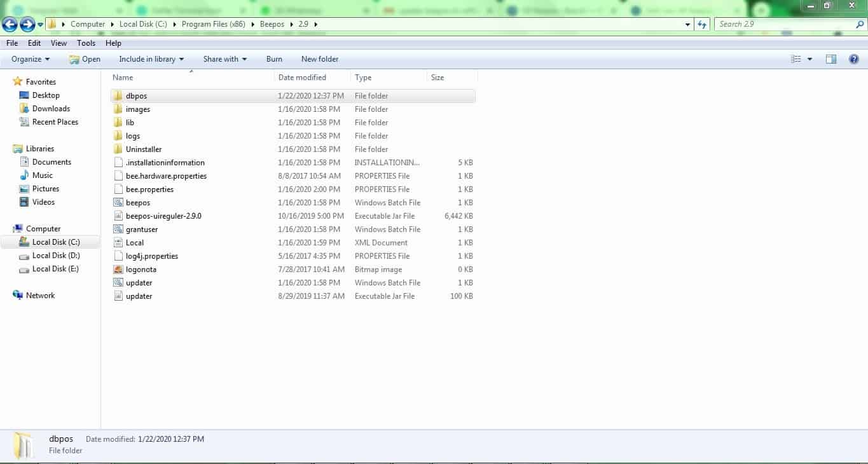Screen dimensions: 868x464
Task: Click Computer breadcrumb in address bar
Action: (x=88, y=24)
